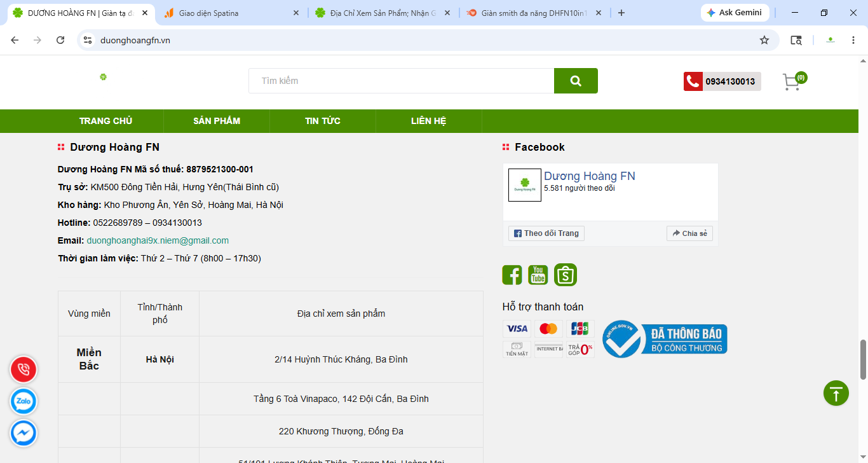Click the red phone hotline icon

point(693,81)
